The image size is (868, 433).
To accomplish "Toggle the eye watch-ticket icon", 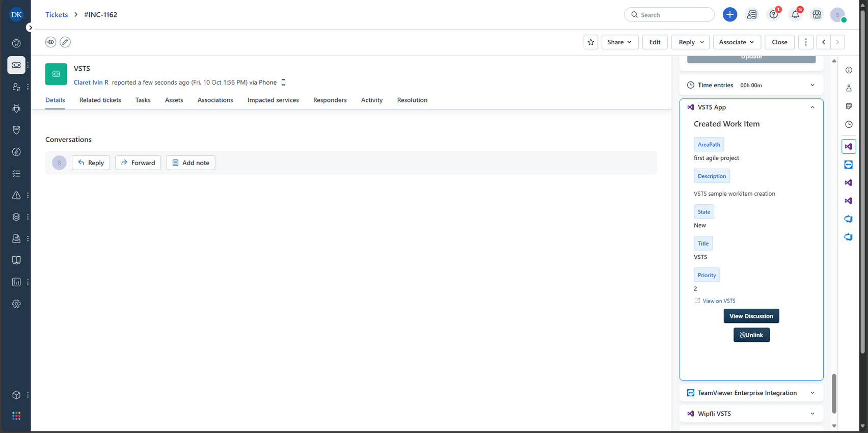I will click(50, 42).
